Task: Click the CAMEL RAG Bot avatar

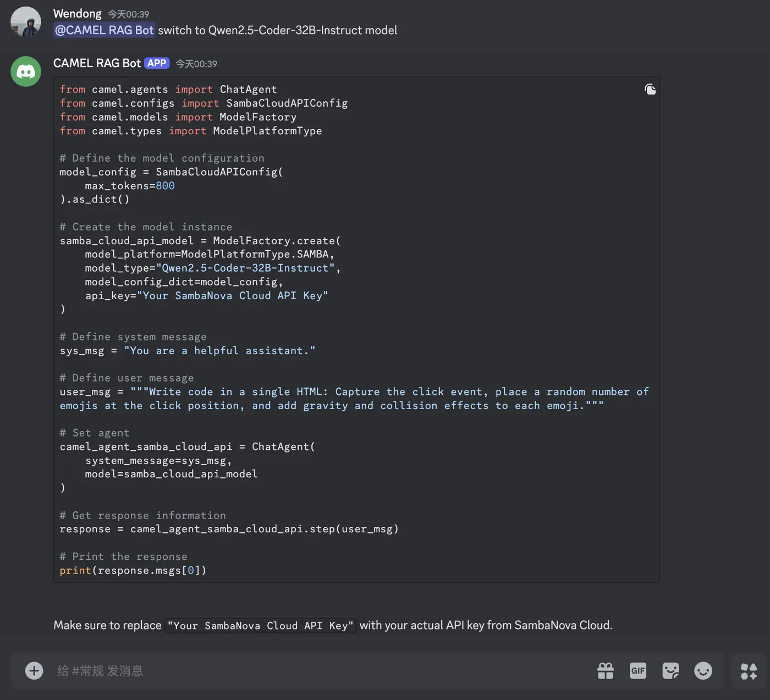Action: point(26,71)
